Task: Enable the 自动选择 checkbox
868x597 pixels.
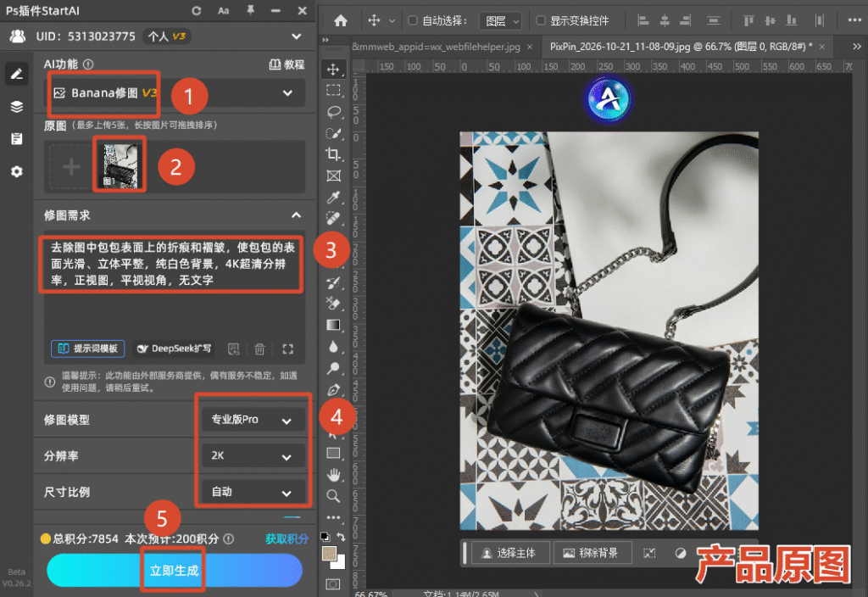Action: [x=413, y=20]
